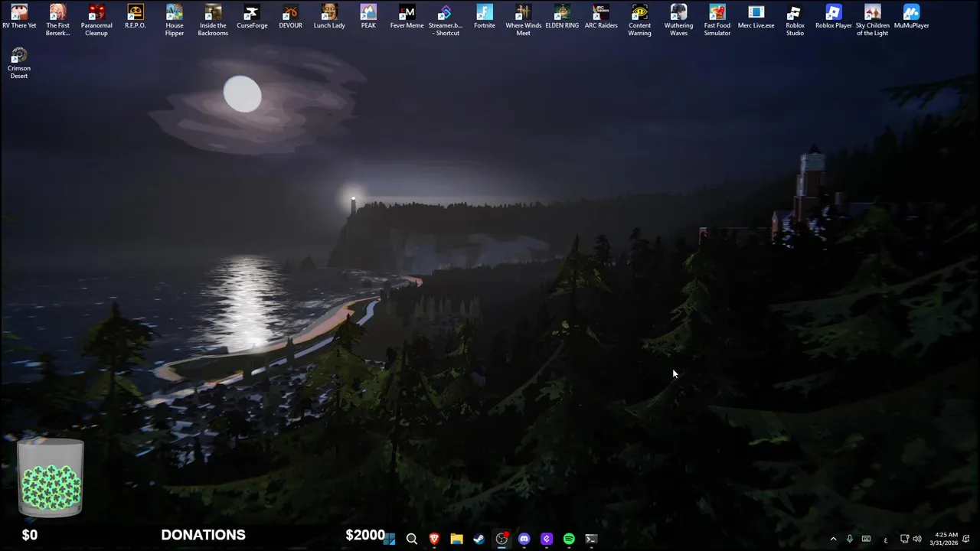Viewport: 980px width, 551px height.
Task: Launch Fortnite from the desktop
Action: coord(485,17)
